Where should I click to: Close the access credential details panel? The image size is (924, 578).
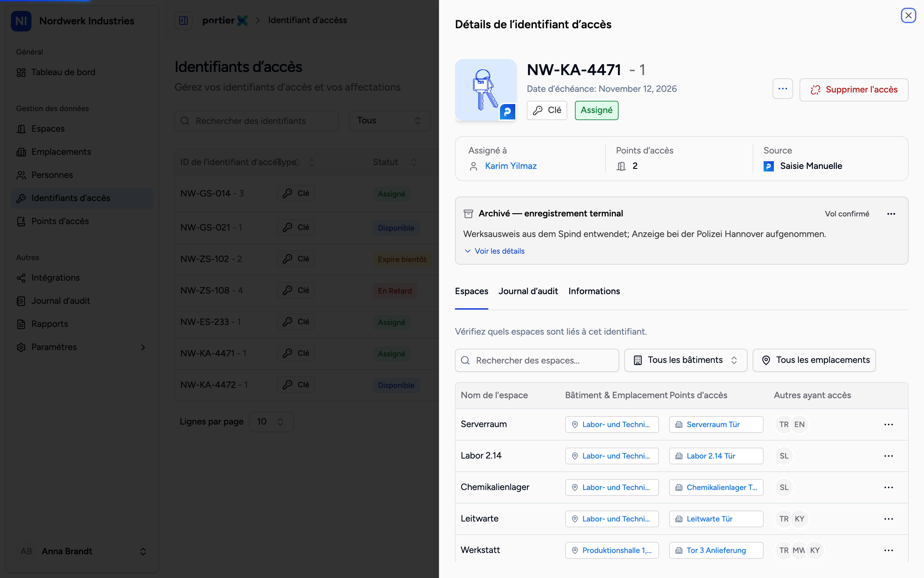[908, 16]
